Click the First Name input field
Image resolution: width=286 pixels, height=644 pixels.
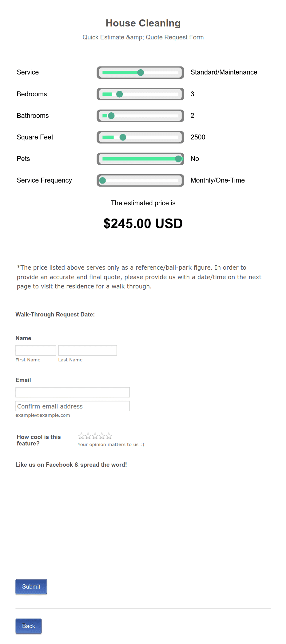coord(35,350)
